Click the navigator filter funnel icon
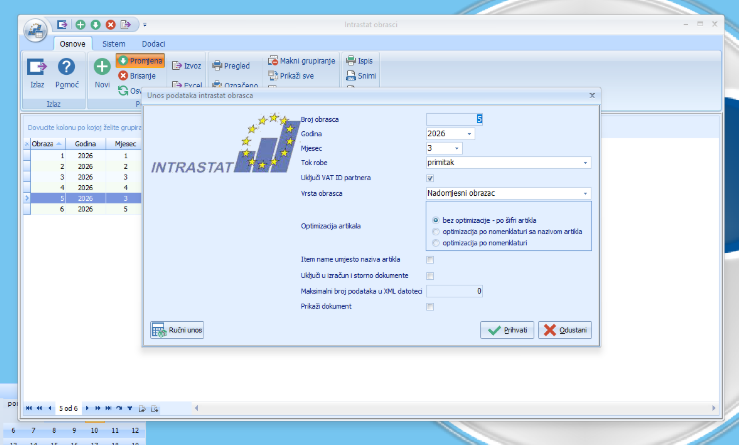This screenshot has height=445, width=739. [130, 408]
